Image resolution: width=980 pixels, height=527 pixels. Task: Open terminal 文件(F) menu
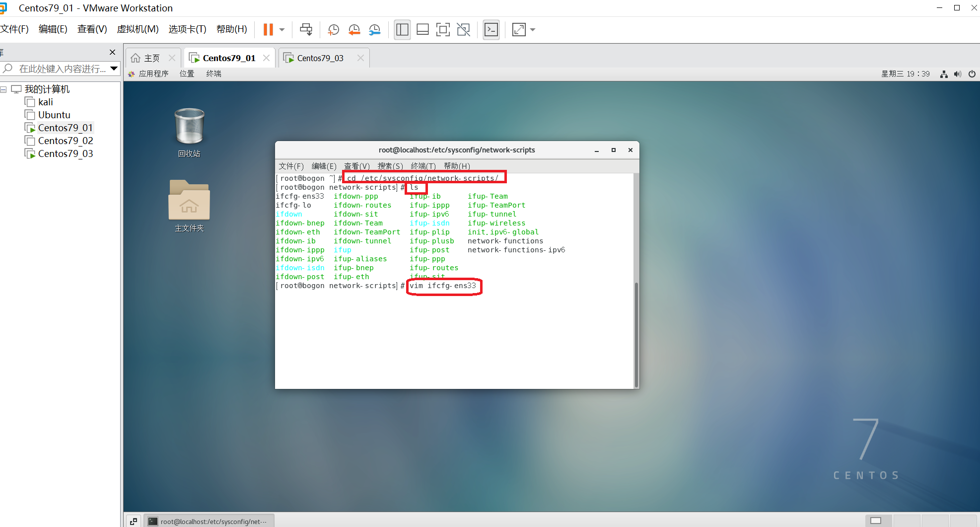pos(291,166)
